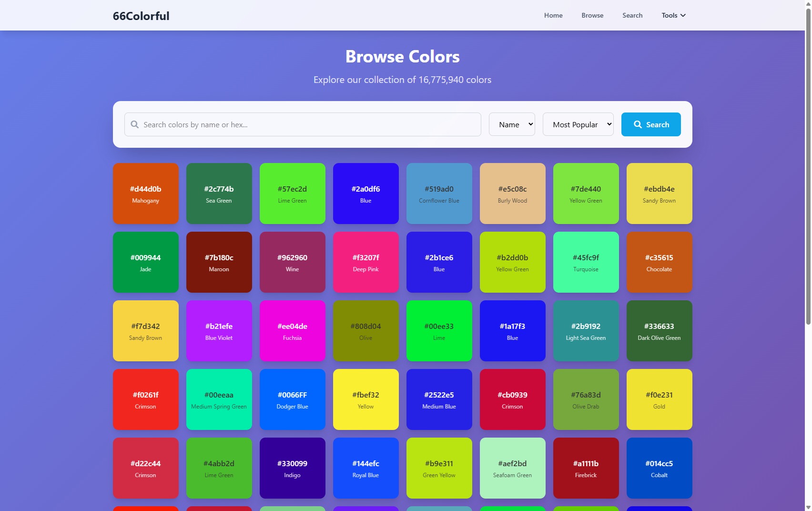Open the #b9e311 Green Yellow swatch

[x=439, y=468]
